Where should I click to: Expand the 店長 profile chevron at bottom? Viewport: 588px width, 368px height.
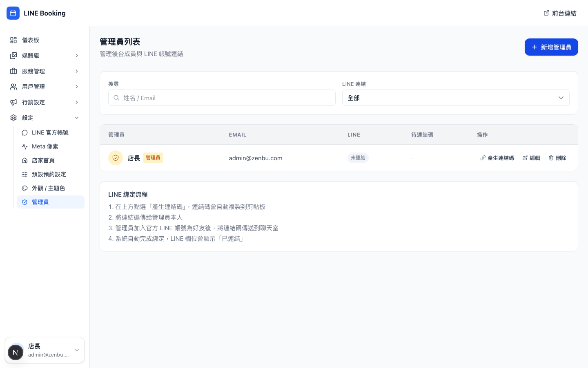[77, 350]
